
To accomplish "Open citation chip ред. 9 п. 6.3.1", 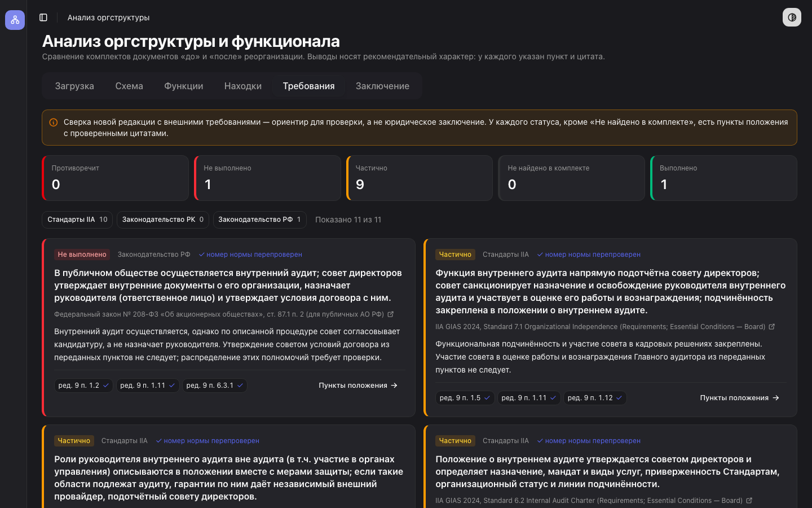I will pyautogui.click(x=215, y=386).
